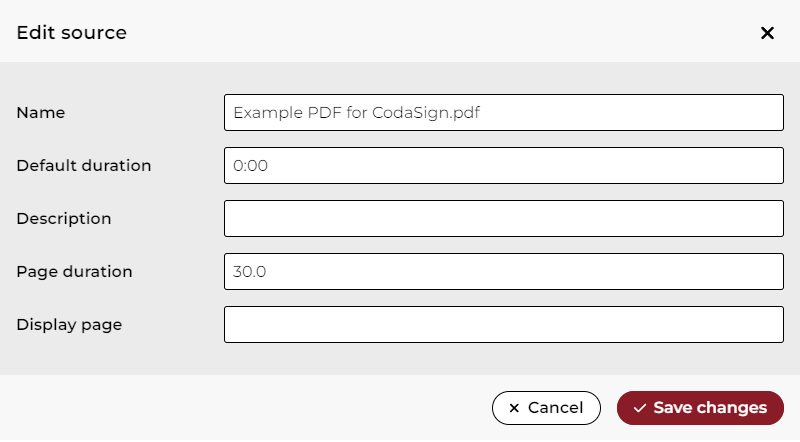Click the Description label

(64, 218)
